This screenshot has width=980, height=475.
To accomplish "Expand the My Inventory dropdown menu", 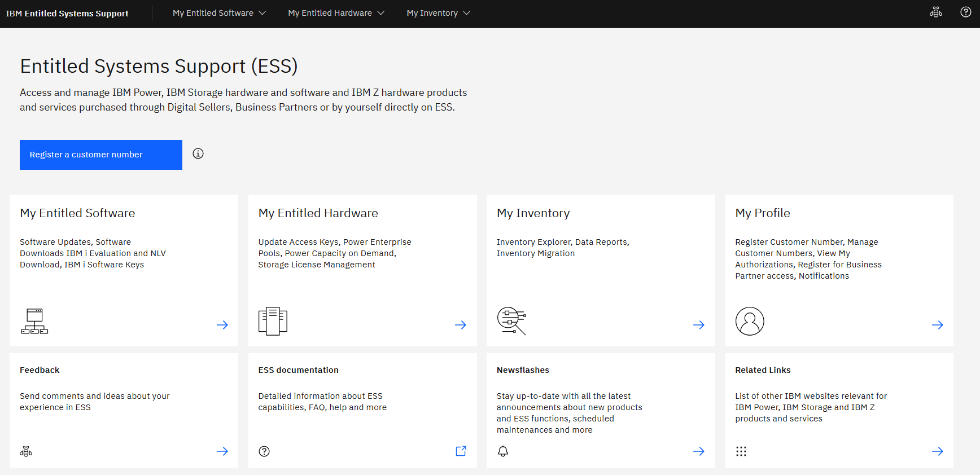I will pos(438,13).
